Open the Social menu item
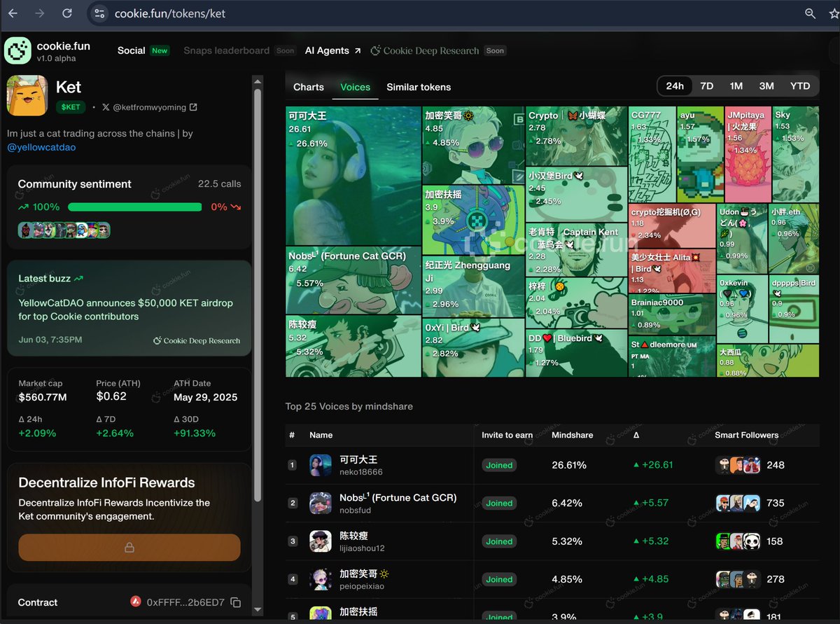 click(131, 50)
